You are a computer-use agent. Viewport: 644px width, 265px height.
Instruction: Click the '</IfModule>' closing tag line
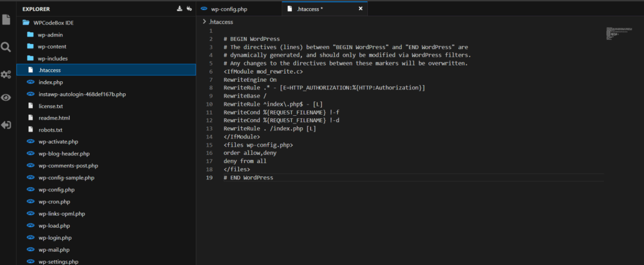coord(241,137)
